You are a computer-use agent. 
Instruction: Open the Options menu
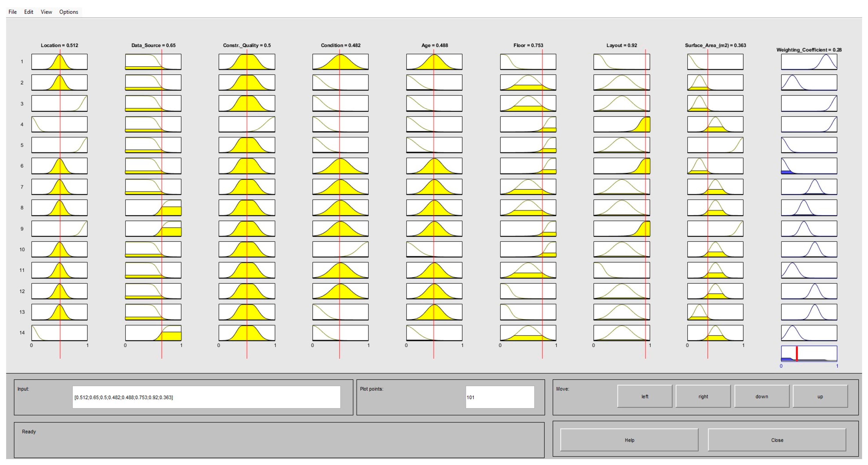tap(69, 12)
